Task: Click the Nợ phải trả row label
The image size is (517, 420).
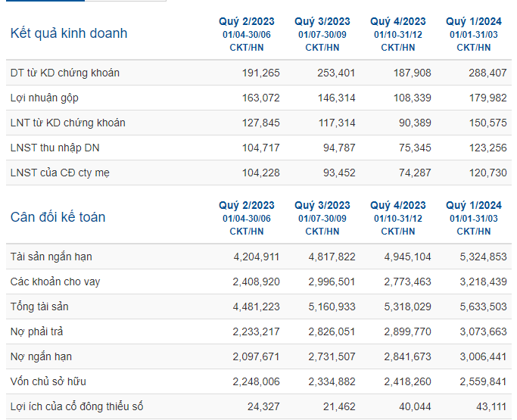Action: [36, 331]
